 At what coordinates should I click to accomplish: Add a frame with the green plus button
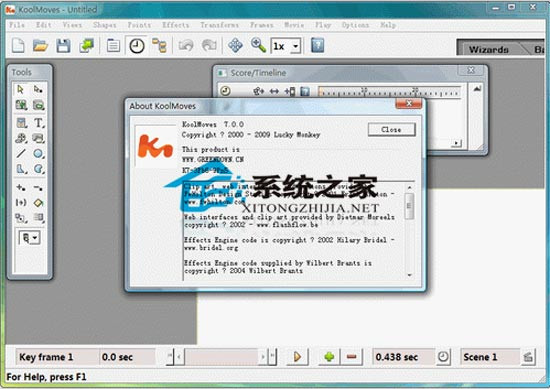click(x=329, y=357)
